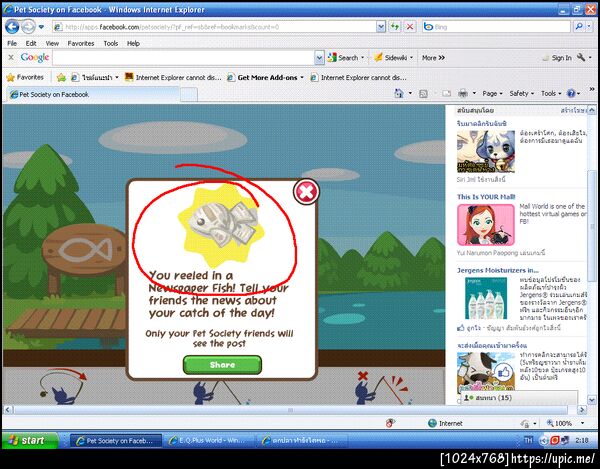The height and width of the screenshot is (469, 600).
Task: Click the Mall World girl thumbnail
Action: (x=486, y=225)
